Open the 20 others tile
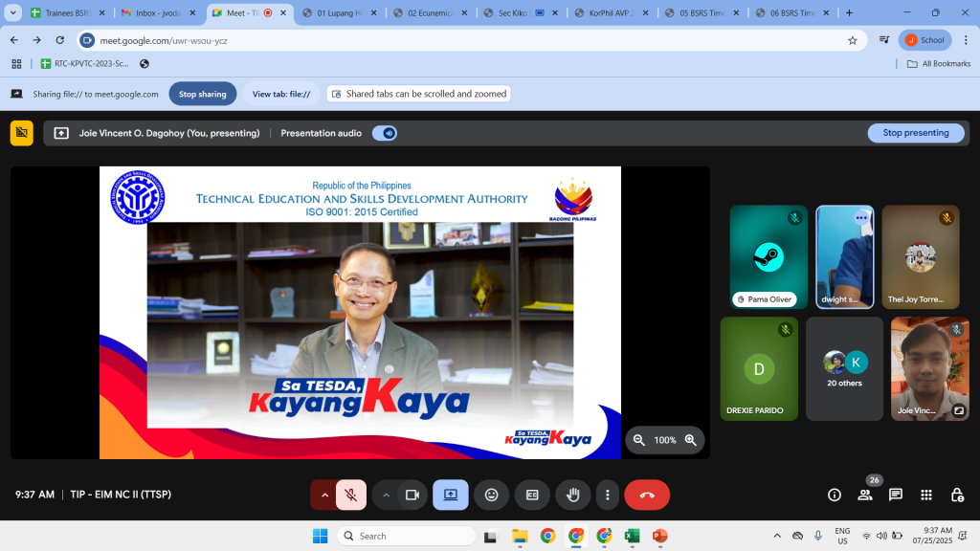This screenshot has height=551, width=980. pos(844,368)
